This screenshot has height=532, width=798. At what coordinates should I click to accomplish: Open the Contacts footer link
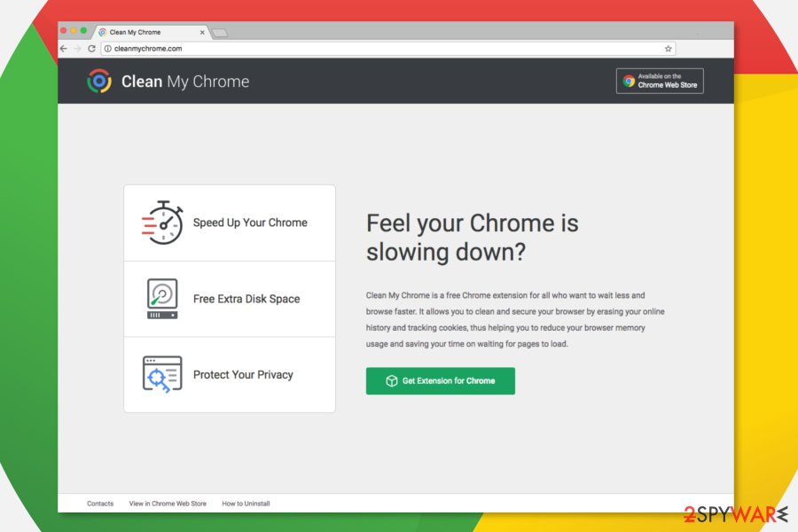coord(100,504)
